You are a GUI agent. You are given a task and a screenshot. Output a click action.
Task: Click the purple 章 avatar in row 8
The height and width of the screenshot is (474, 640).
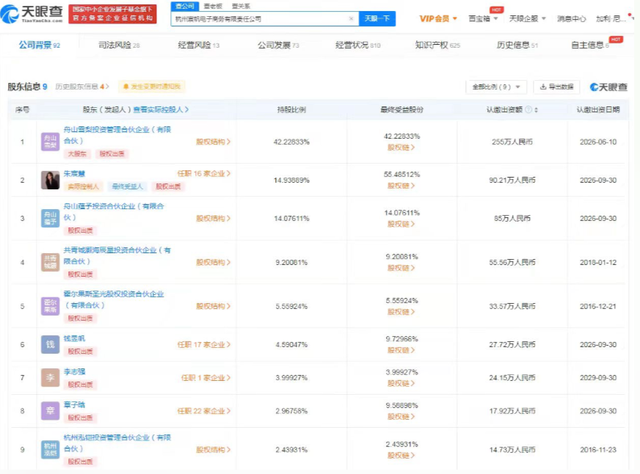(x=50, y=411)
